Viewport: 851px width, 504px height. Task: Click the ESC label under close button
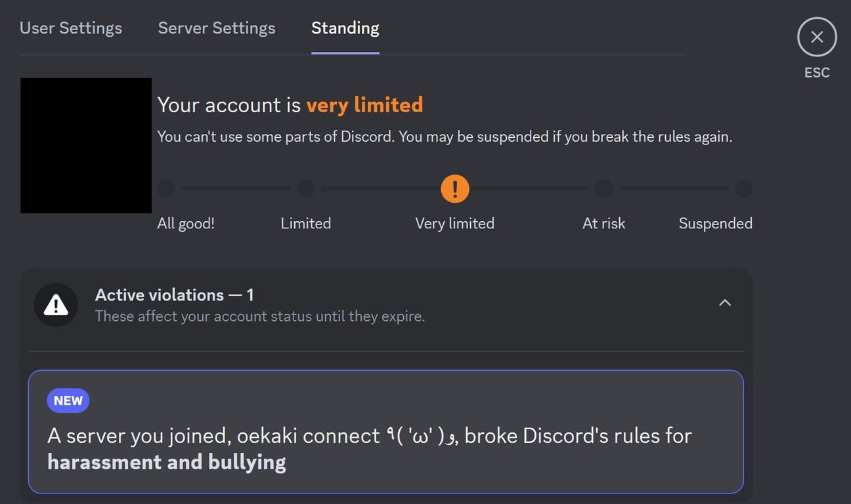(x=817, y=73)
